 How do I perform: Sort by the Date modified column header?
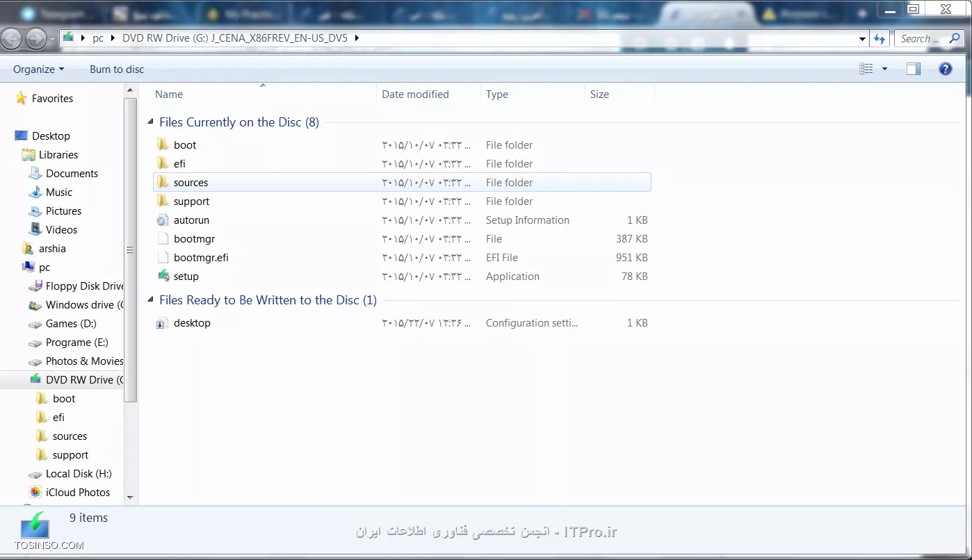click(x=415, y=94)
